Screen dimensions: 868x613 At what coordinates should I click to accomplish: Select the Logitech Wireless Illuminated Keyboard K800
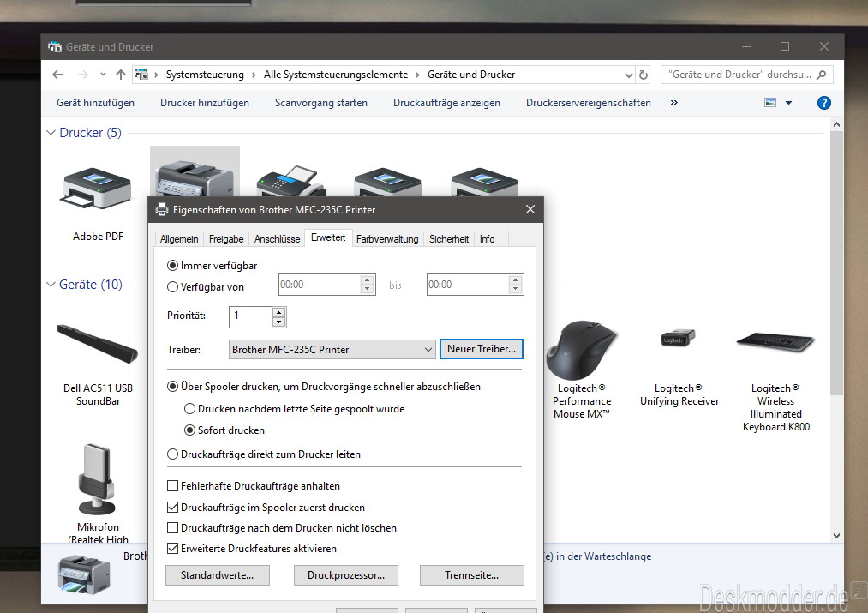tap(775, 341)
